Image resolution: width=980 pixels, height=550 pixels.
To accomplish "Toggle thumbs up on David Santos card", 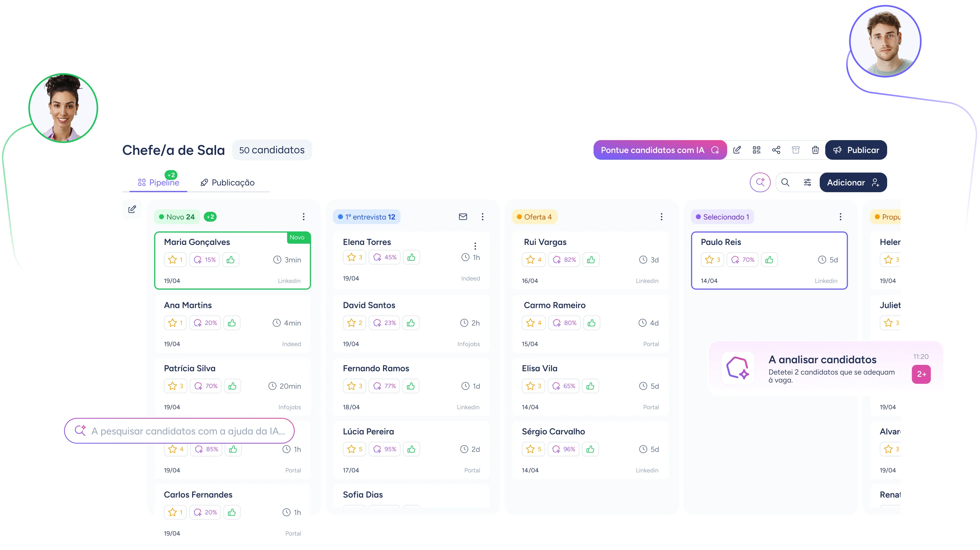I will (411, 323).
